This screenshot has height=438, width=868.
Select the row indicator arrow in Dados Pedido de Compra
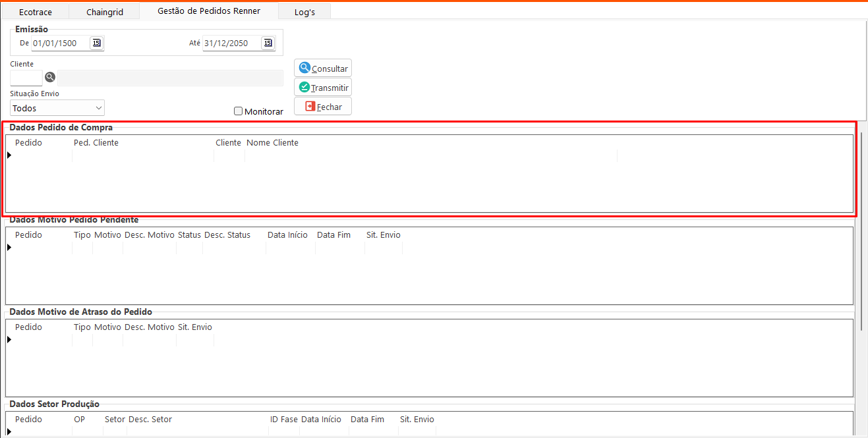click(x=9, y=155)
